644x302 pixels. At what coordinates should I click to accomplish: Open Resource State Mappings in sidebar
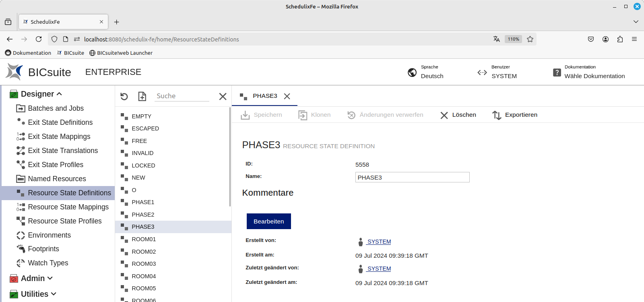[x=68, y=207]
